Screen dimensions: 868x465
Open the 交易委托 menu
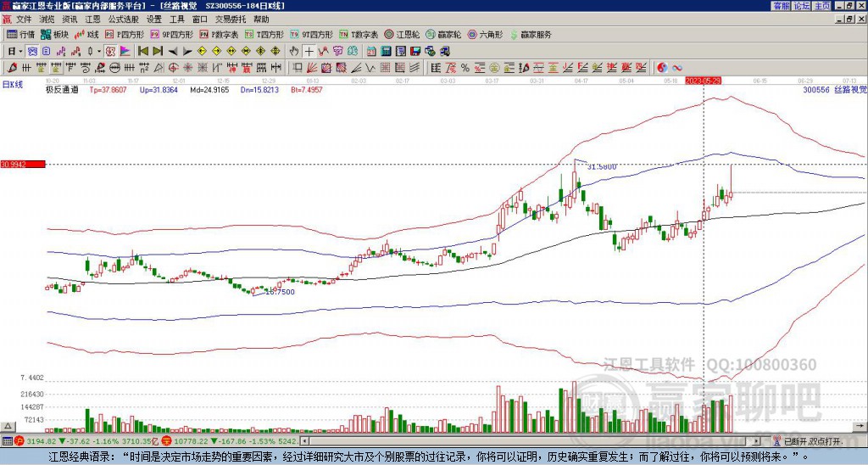231,20
